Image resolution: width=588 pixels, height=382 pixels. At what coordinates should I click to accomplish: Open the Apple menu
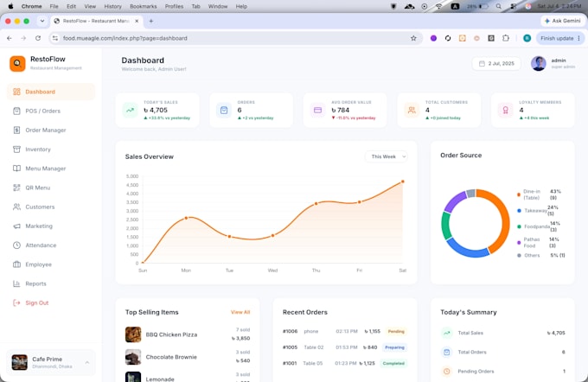[10, 6]
